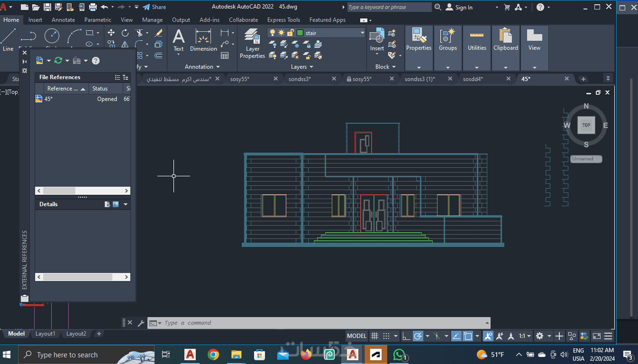This screenshot has width=638, height=364.
Task: Click the File References horizontal scrollbar
Action: coord(83,191)
